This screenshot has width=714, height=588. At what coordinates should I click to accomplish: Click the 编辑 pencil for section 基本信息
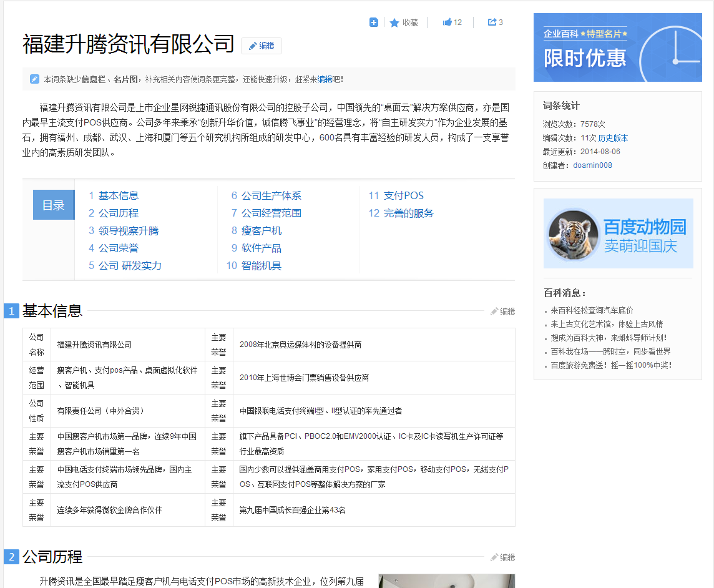tap(502, 311)
